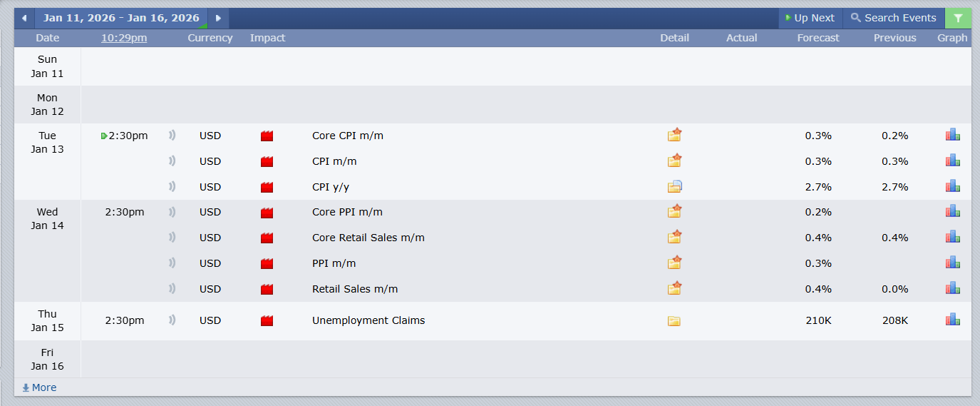Expand the More events link
Screen dimensions: 980x406
[39, 387]
